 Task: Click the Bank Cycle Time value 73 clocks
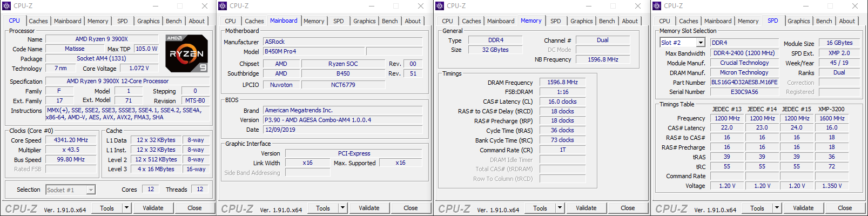pos(562,140)
